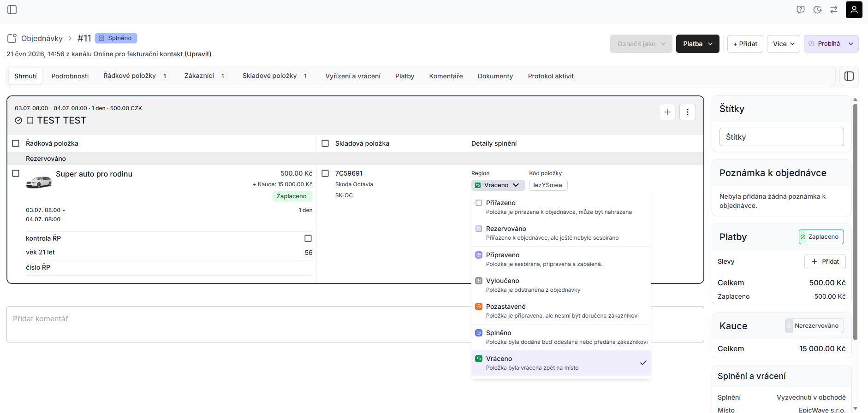The image size is (868, 413).
Task: Click the Štítky input field
Action: (782, 137)
